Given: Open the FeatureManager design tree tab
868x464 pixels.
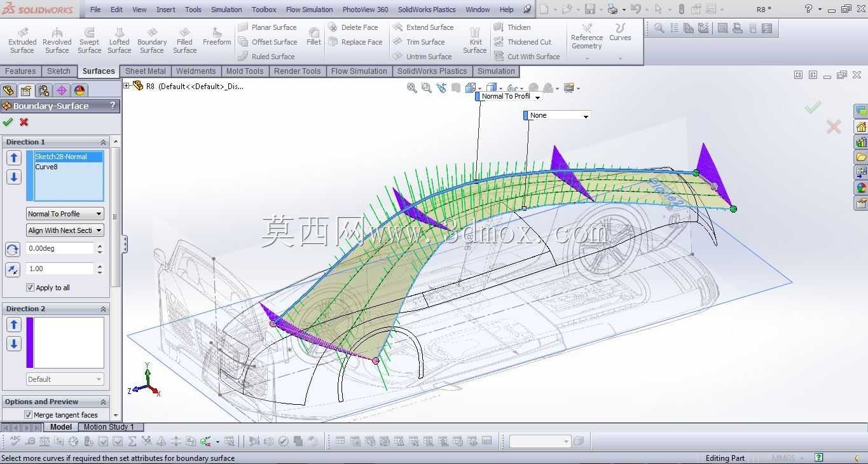Looking at the screenshot, I should [8, 90].
